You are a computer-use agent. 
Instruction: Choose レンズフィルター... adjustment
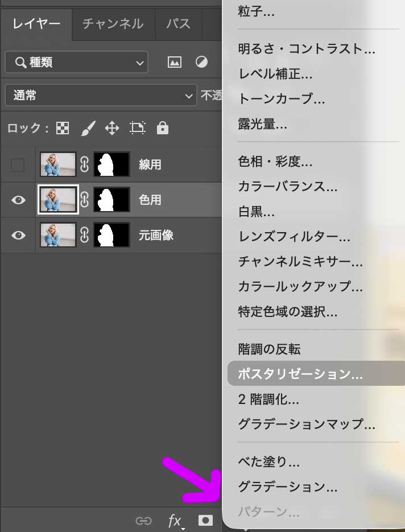point(294,237)
